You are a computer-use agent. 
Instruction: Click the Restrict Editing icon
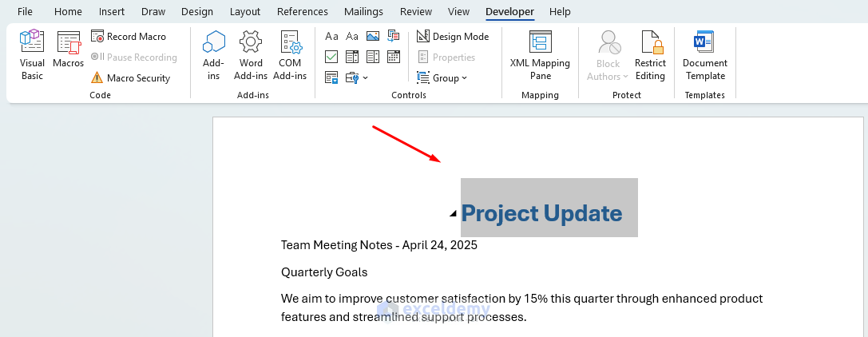(650, 55)
